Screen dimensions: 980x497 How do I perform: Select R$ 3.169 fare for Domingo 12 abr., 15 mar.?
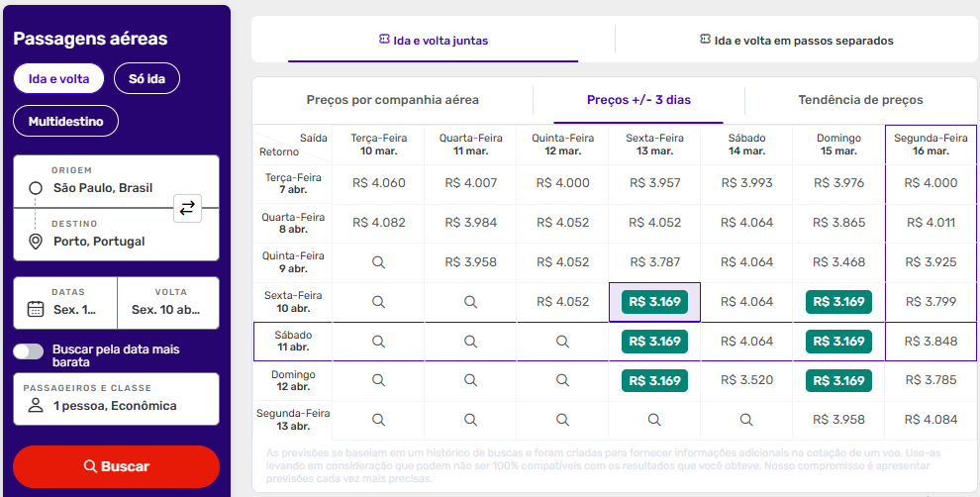pos(838,381)
